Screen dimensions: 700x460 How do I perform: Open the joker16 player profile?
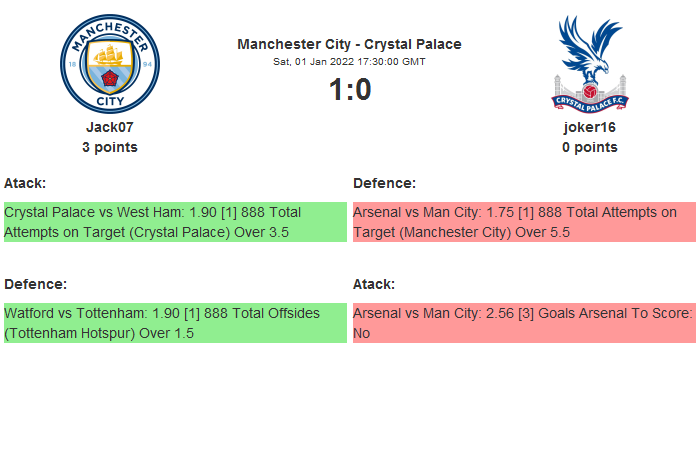click(589, 127)
